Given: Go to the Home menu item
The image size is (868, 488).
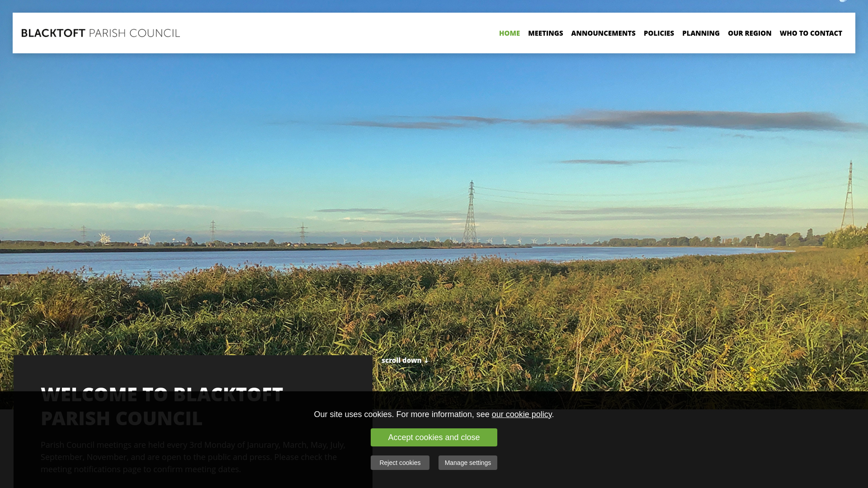Looking at the screenshot, I should (509, 33).
